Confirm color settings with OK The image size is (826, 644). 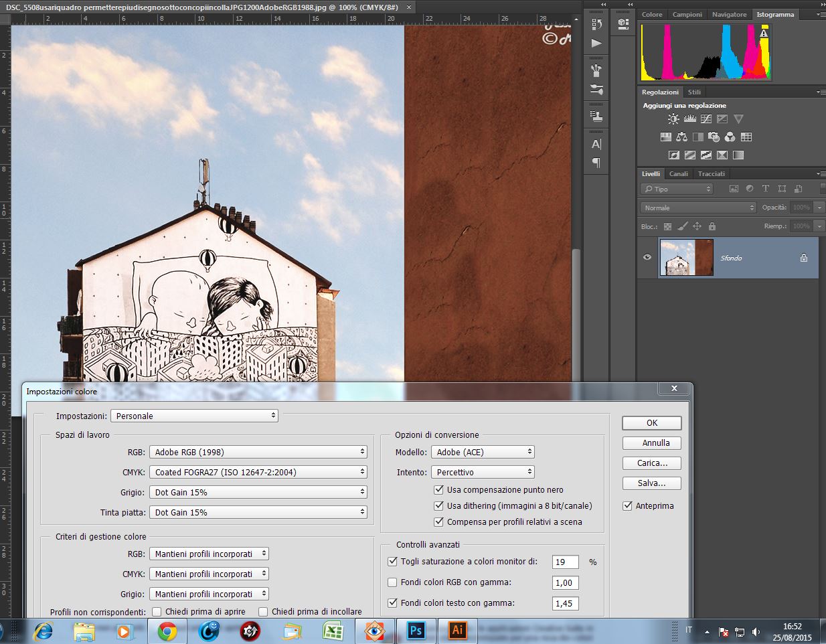652,423
